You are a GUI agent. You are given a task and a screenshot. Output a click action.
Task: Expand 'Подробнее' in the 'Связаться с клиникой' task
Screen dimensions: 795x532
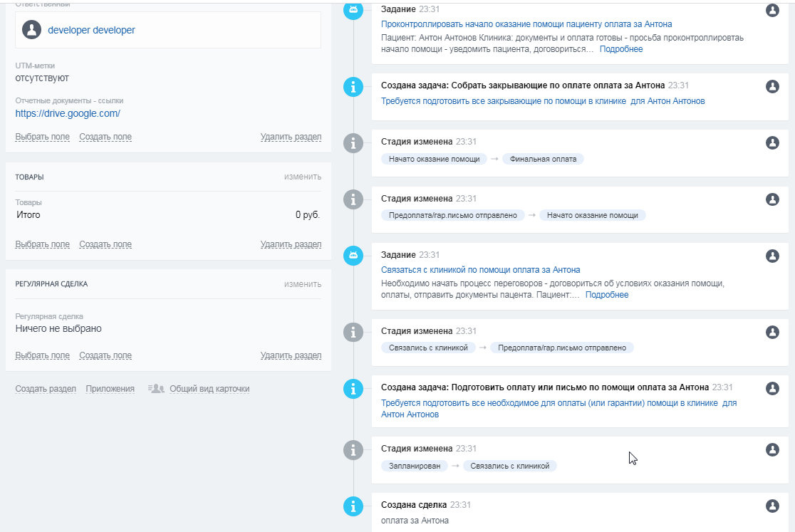click(x=607, y=295)
